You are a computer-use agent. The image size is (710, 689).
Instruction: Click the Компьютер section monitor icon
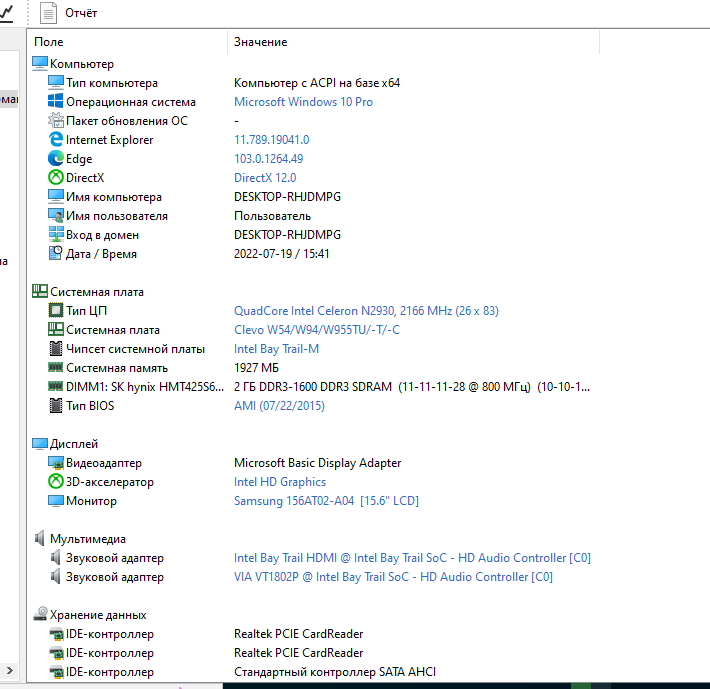tap(40, 63)
